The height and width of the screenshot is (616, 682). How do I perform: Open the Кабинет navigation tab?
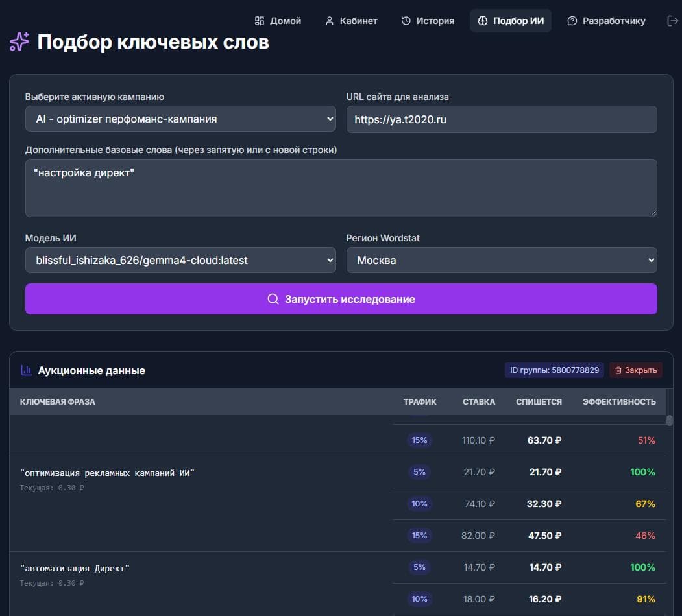tap(352, 21)
